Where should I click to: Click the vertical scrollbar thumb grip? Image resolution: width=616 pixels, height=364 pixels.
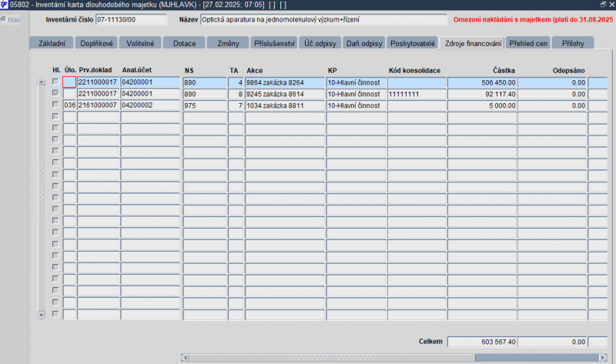tap(42, 191)
